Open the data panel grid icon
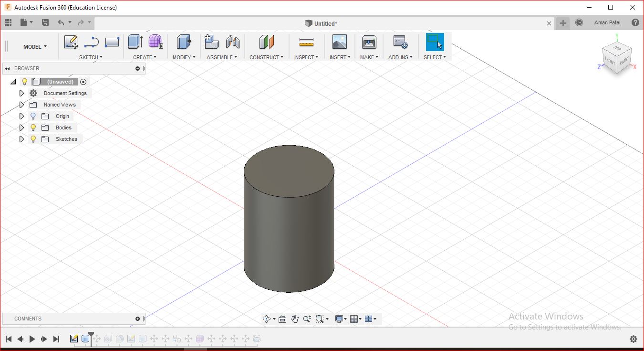This screenshot has height=351, width=644. 8,22
